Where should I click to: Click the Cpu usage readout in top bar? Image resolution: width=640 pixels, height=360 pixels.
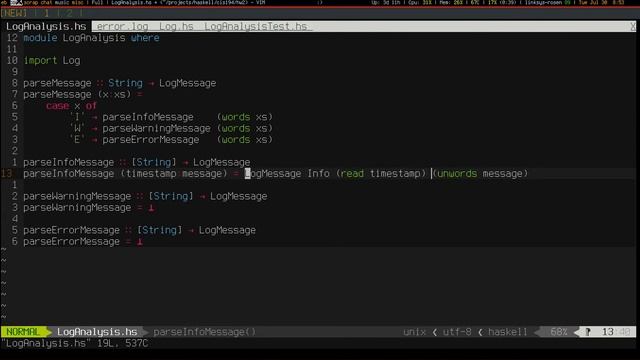(x=420, y=2)
